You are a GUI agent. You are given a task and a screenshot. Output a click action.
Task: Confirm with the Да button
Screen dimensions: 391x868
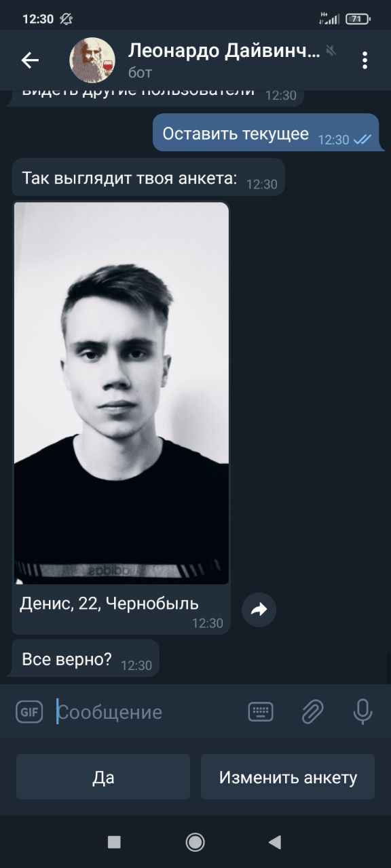click(x=103, y=777)
